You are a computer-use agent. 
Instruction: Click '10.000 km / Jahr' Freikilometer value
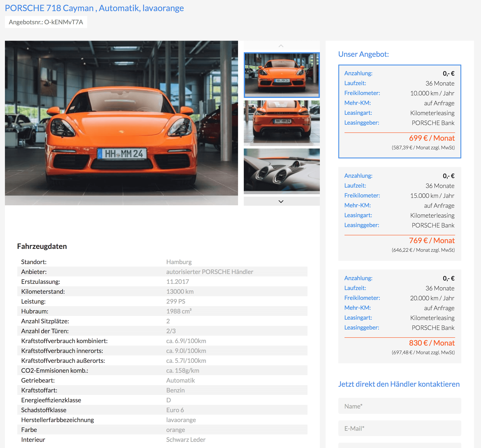click(432, 93)
